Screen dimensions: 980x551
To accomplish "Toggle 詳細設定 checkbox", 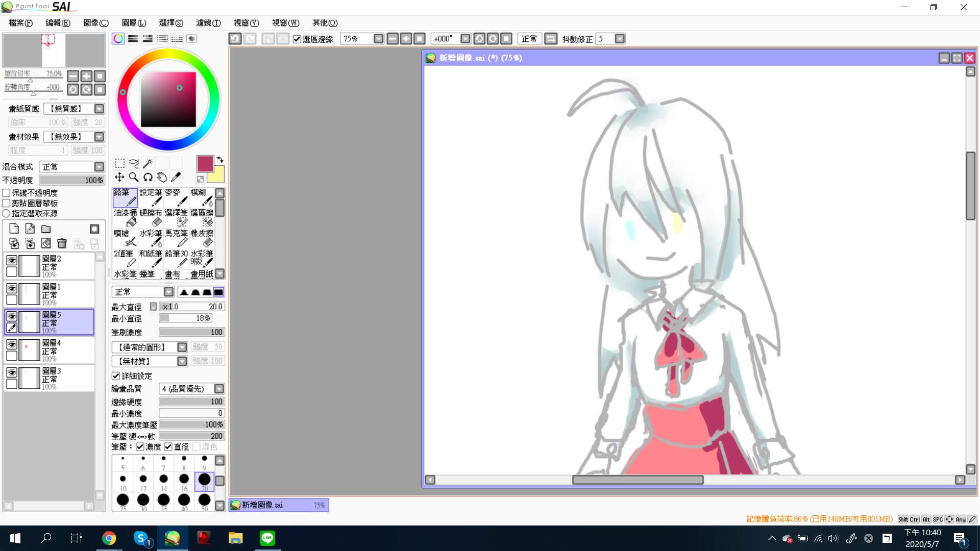I will (116, 376).
